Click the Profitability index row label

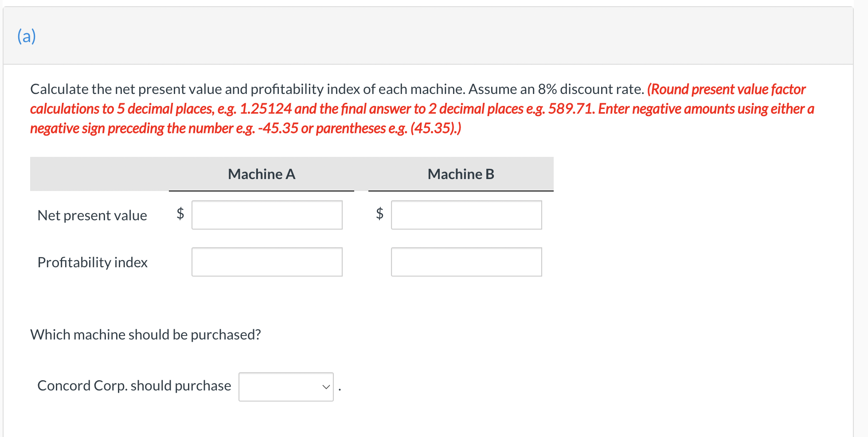click(92, 261)
